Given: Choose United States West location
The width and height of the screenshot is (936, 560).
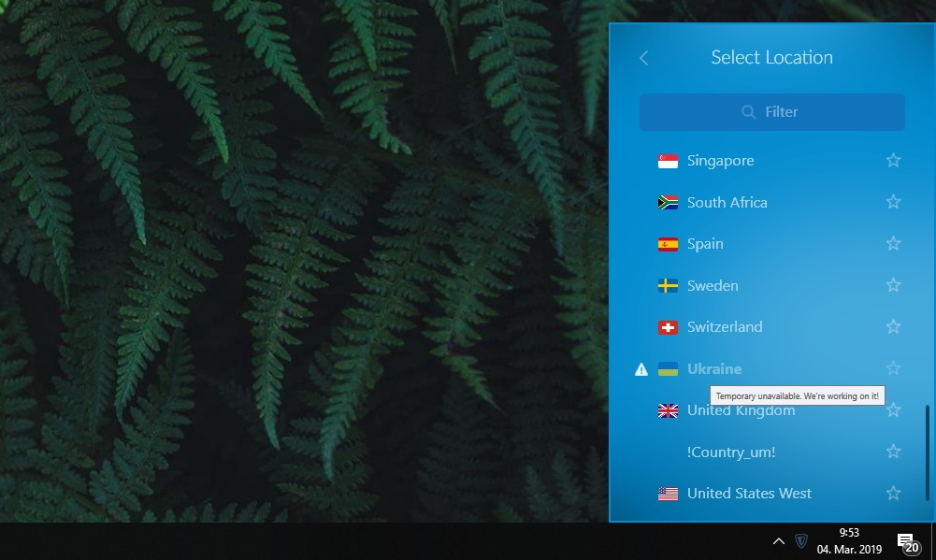Looking at the screenshot, I should pyautogui.click(x=749, y=494).
